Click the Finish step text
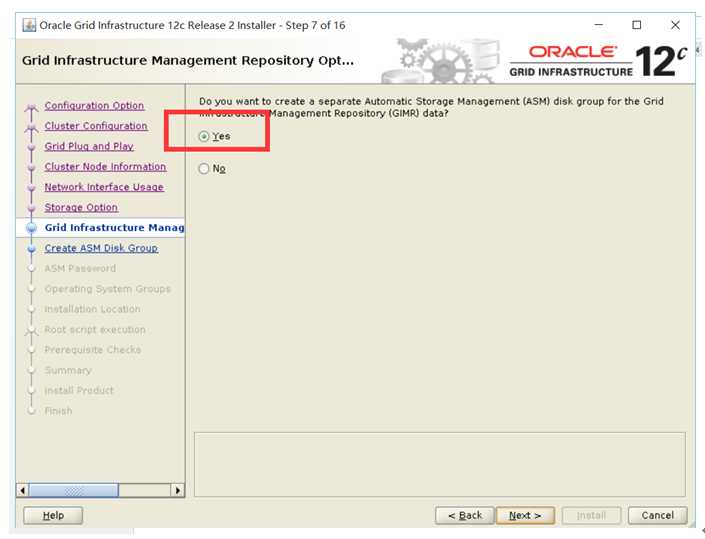The width and height of the screenshot is (705, 539). click(x=58, y=411)
